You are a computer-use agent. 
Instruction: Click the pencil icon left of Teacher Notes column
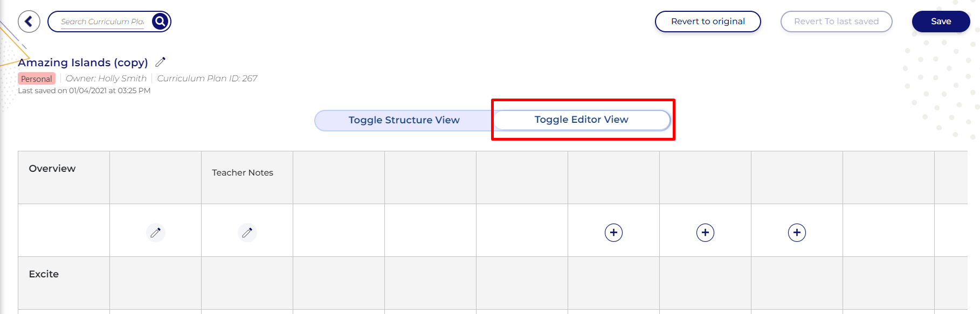point(155,233)
